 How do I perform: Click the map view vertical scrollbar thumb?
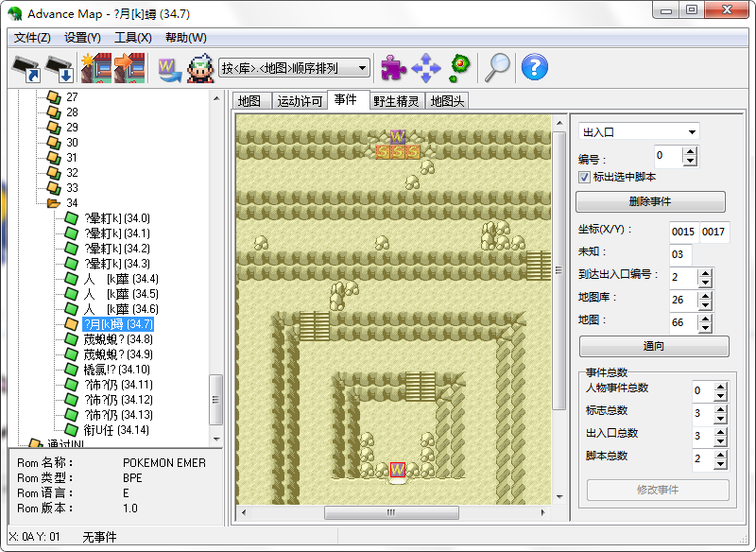[559, 270]
